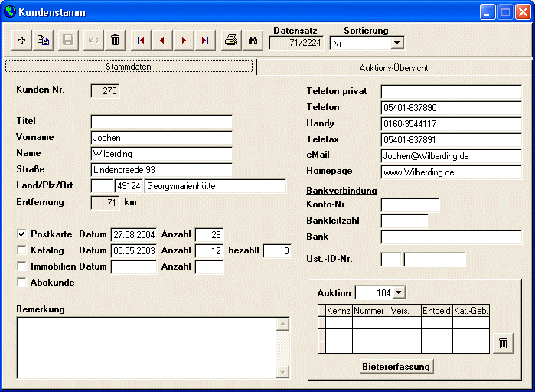The height and width of the screenshot is (392, 535).
Task: Click the Kat.-Geb. column header
Action: 471,311
